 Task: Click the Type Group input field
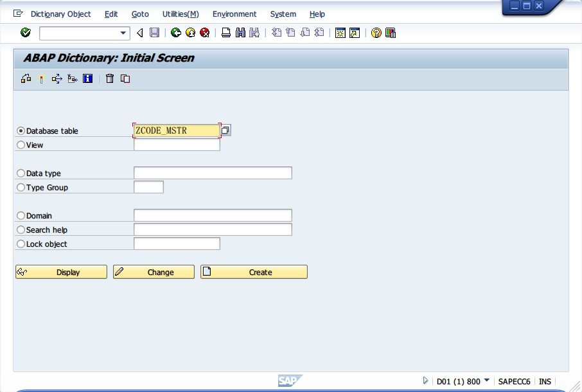coord(148,187)
